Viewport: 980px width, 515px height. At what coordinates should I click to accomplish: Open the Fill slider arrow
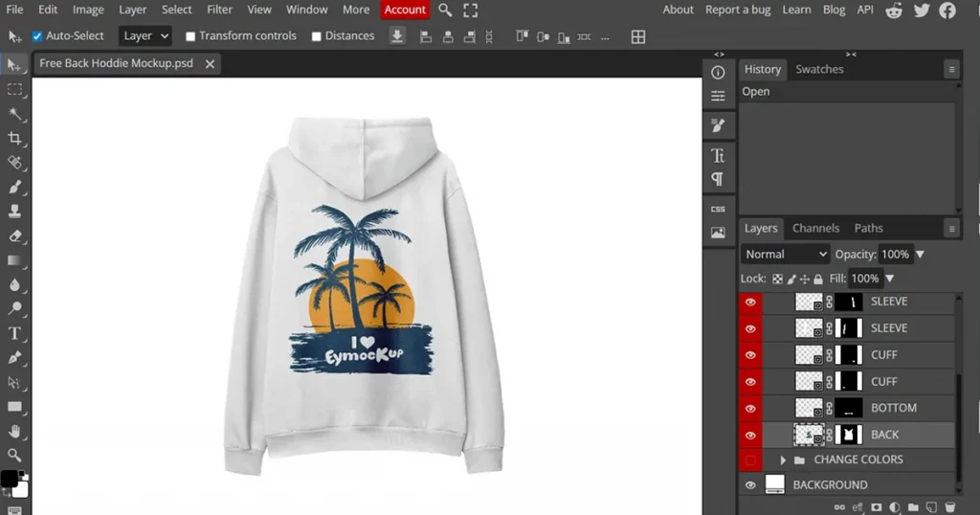point(890,279)
